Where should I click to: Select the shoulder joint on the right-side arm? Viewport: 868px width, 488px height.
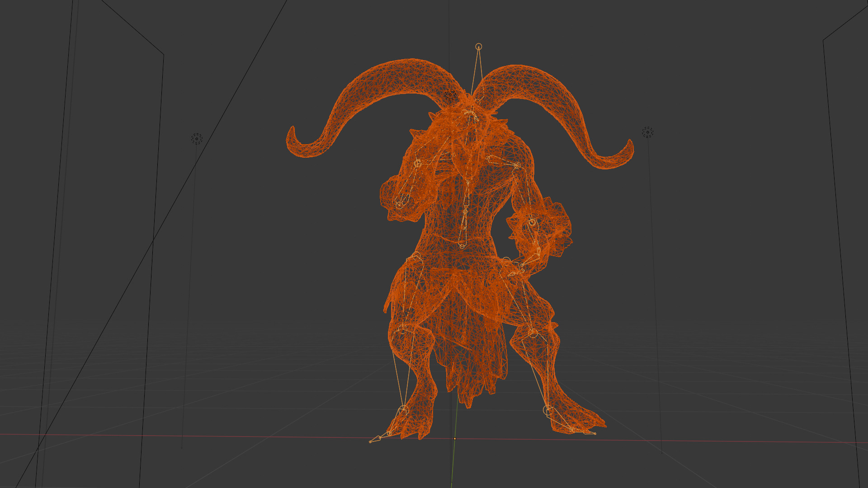point(517,166)
